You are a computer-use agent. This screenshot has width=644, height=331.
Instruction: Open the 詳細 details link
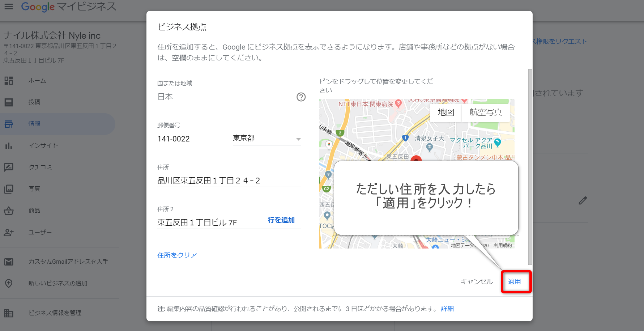tap(447, 309)
